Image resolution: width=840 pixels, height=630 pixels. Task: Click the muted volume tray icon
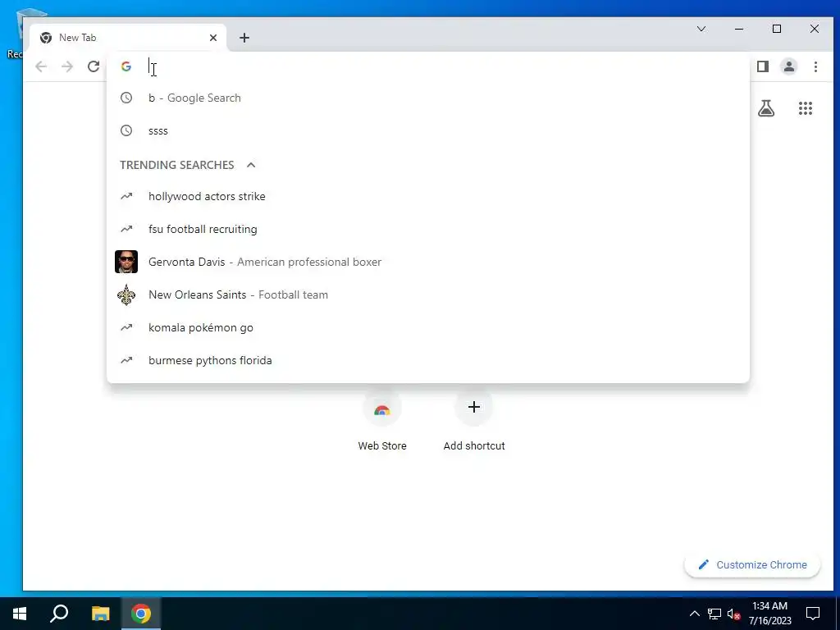tap(733, 614)
